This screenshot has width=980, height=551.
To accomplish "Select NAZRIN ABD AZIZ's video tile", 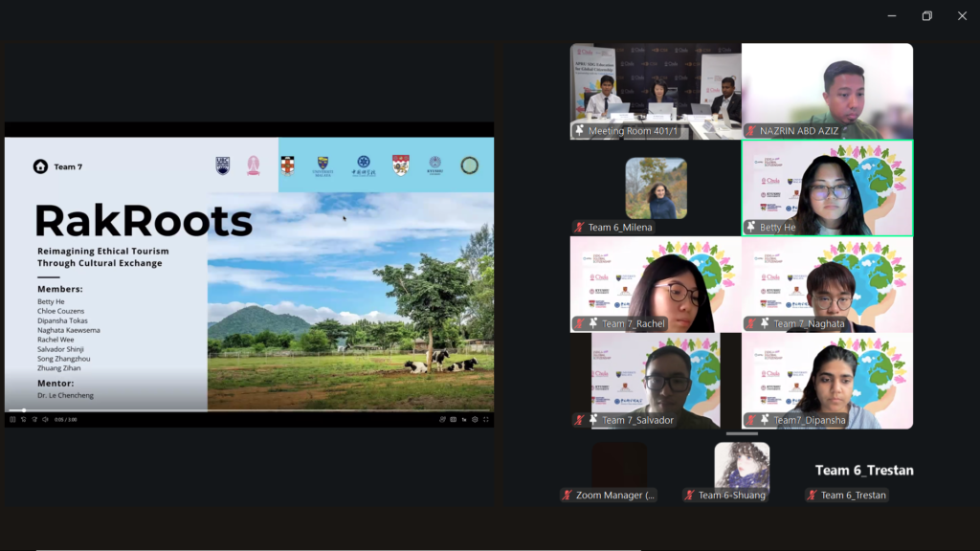I will coord(828,91).
